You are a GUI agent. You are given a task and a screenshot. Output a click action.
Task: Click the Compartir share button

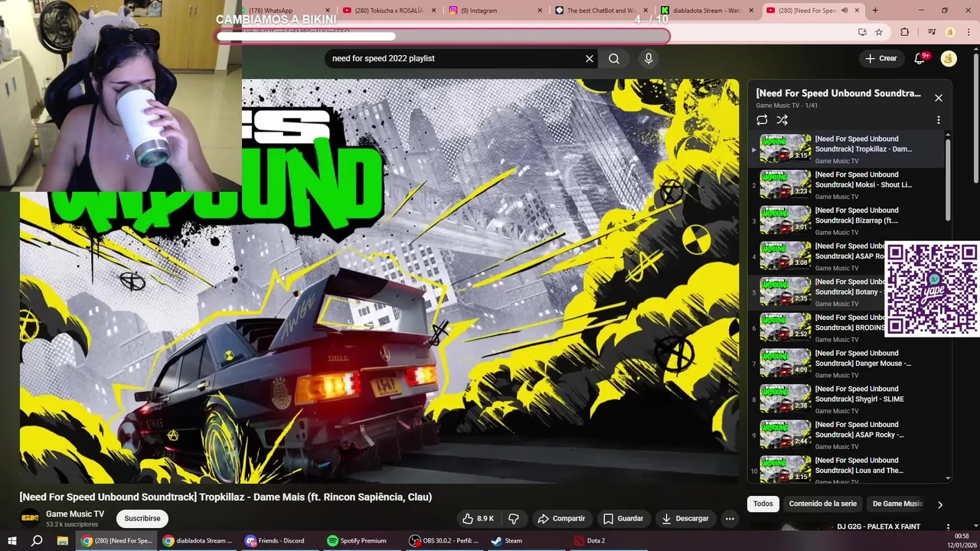pos(561,518)
